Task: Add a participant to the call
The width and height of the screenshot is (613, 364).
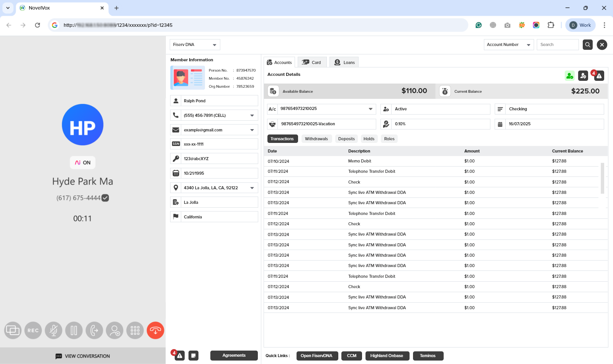Action: pos(114,330)
